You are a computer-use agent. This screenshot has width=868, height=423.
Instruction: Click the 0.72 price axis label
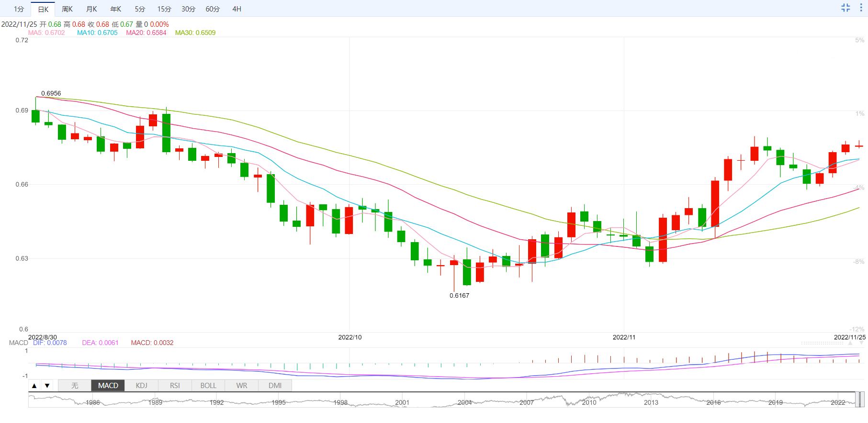22,40
